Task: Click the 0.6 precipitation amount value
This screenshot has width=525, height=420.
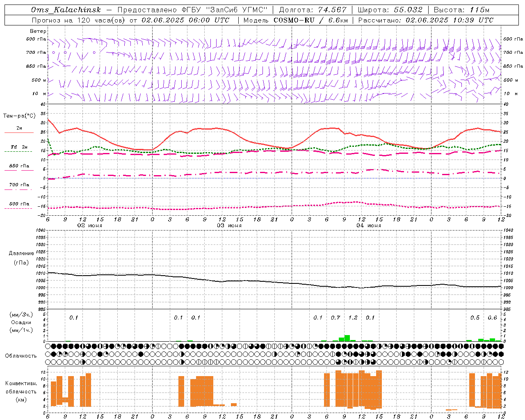Action: tap(492, 317)
